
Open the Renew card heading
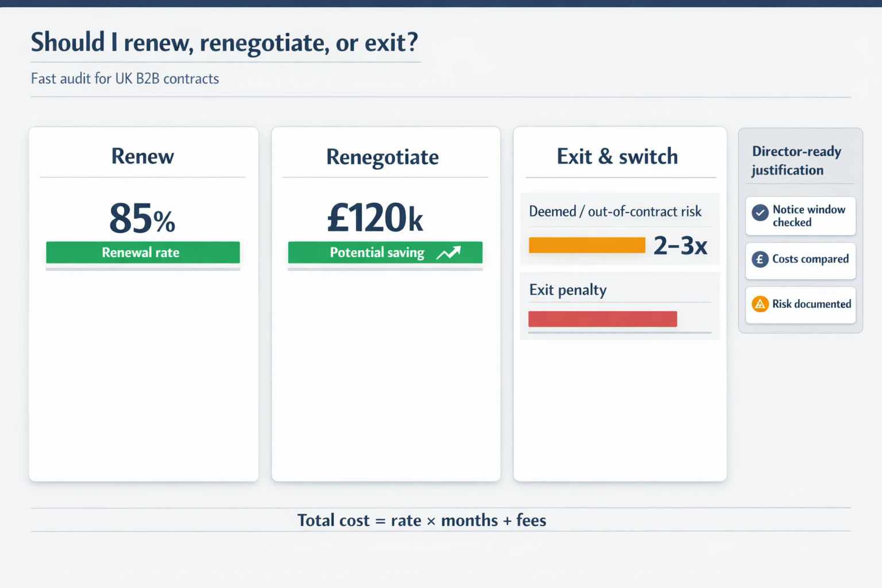pos(142,156)
